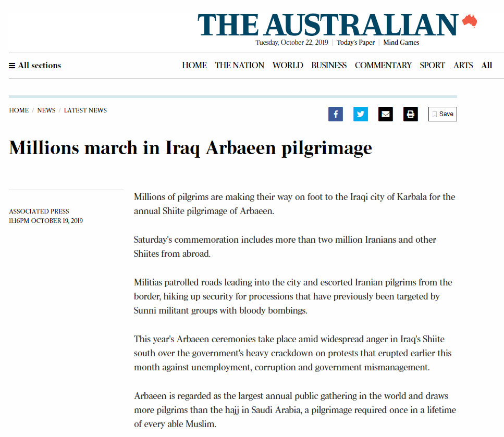This screenshot has height=437, width=504.
Task: Expand the All menu at nav end
Action: 487,66
